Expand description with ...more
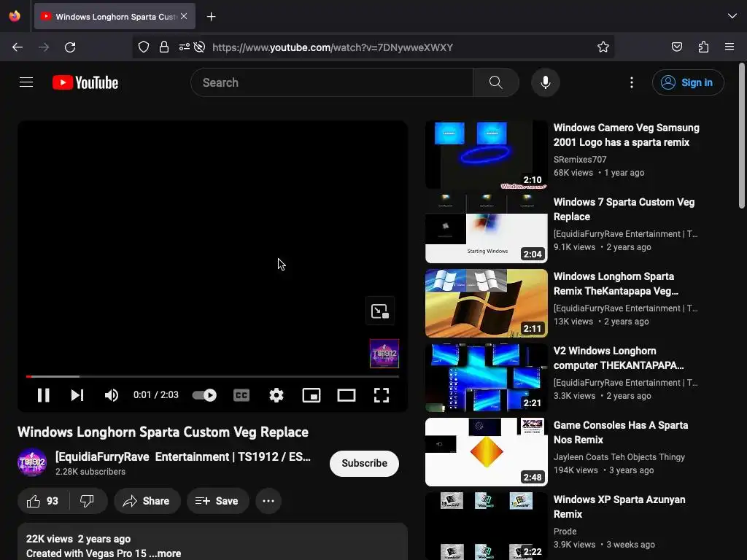 pos(165,553)
